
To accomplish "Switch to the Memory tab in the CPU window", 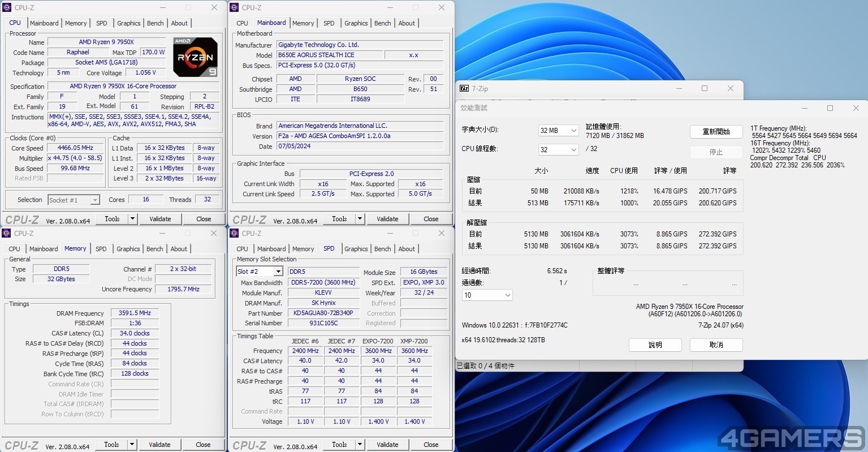I will (76, 23).
